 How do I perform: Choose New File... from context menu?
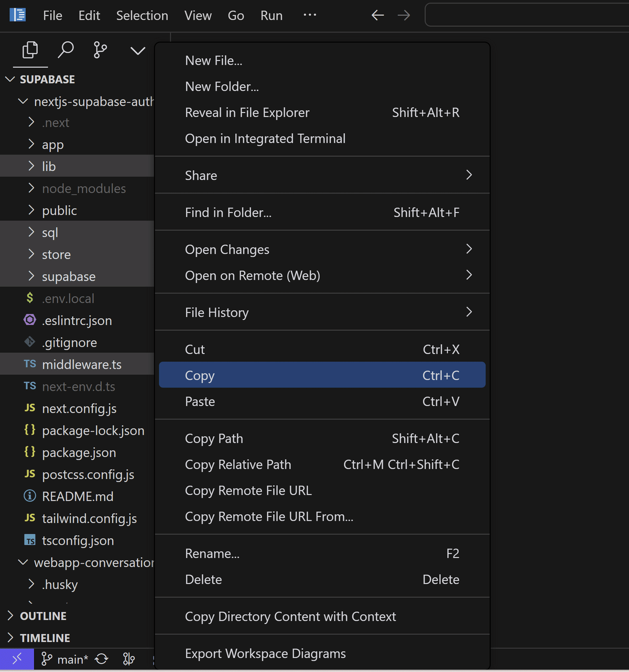(x=322, y=60)
